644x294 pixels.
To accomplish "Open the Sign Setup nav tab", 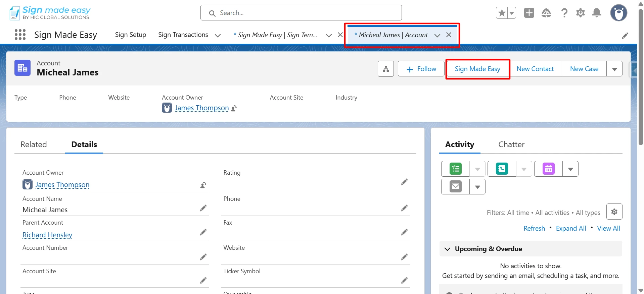I will coord(131,35).
